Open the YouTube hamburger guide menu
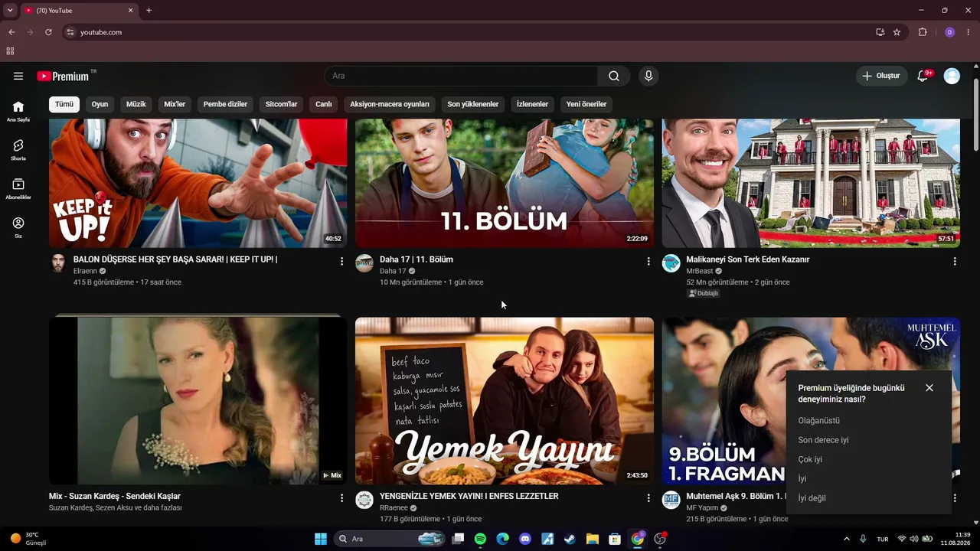 pyautogui.click(x=18, y=76)
